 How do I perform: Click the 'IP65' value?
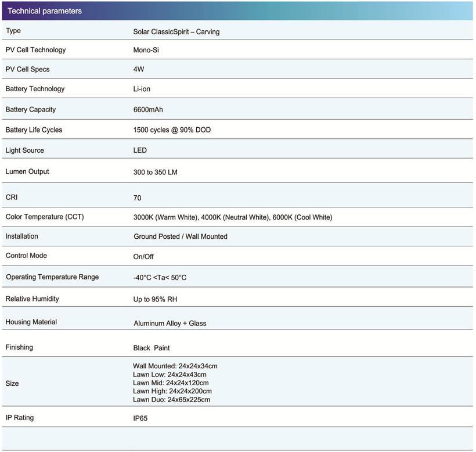click(140, 418)
